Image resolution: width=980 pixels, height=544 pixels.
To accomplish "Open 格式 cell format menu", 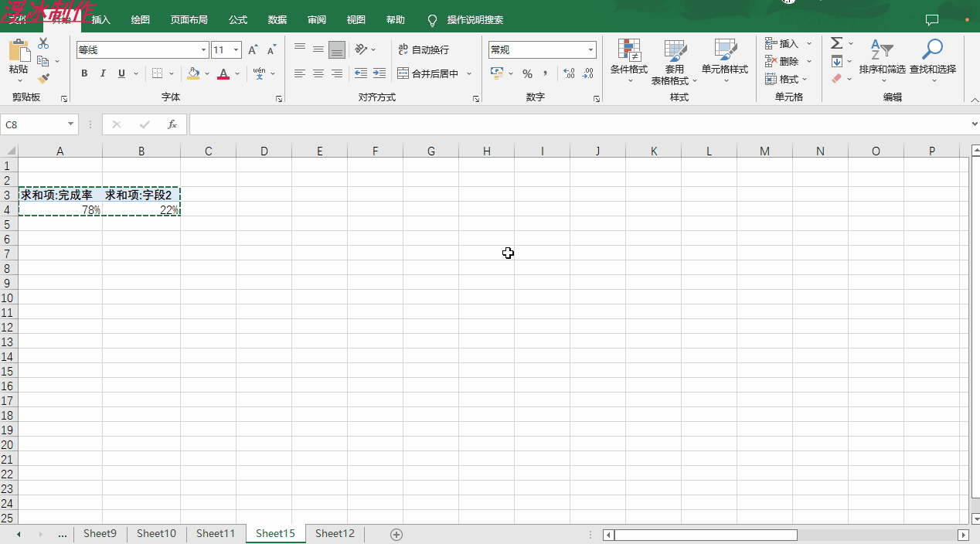I will pyautogui.click(x=785, y=79).
